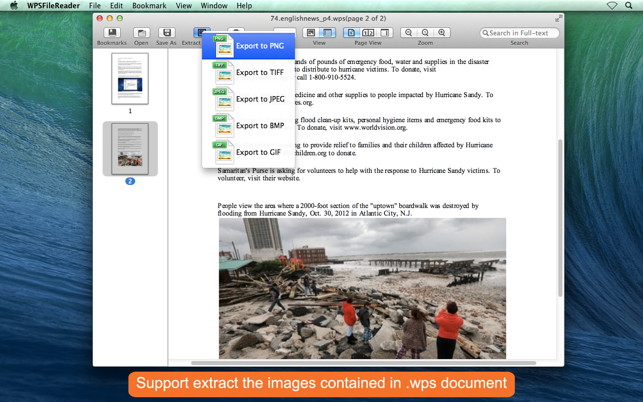This screenshot has height=402, width=643.
Task: Open the Bookmark menu
Action: [x=149, y=6]
